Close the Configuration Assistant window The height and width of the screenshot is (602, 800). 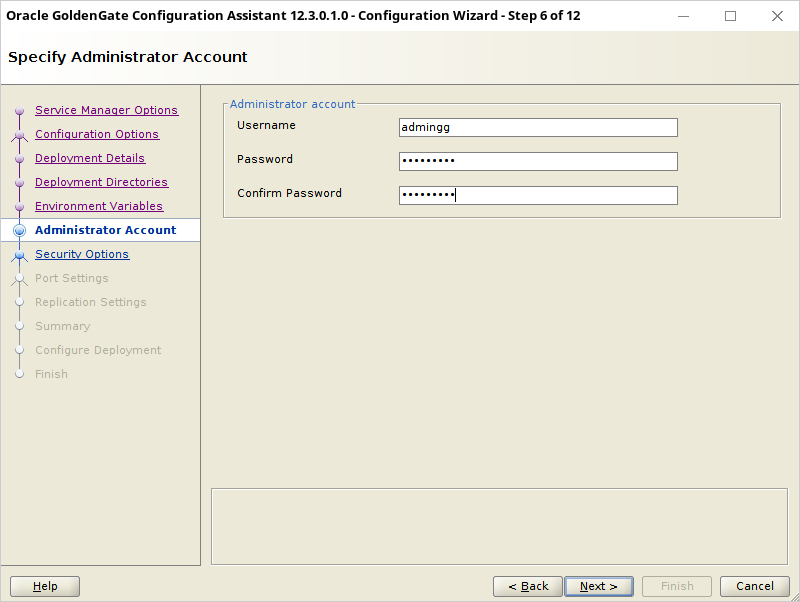[x=777, y=16]
